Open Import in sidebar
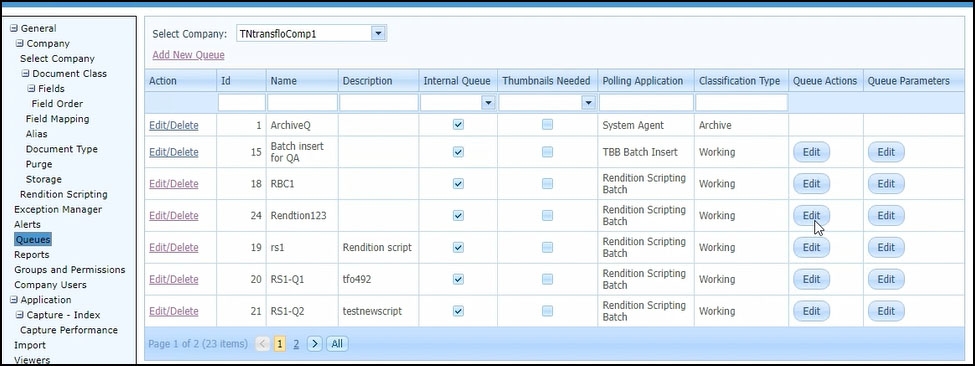975x366 pixels. tap(30, 345)
